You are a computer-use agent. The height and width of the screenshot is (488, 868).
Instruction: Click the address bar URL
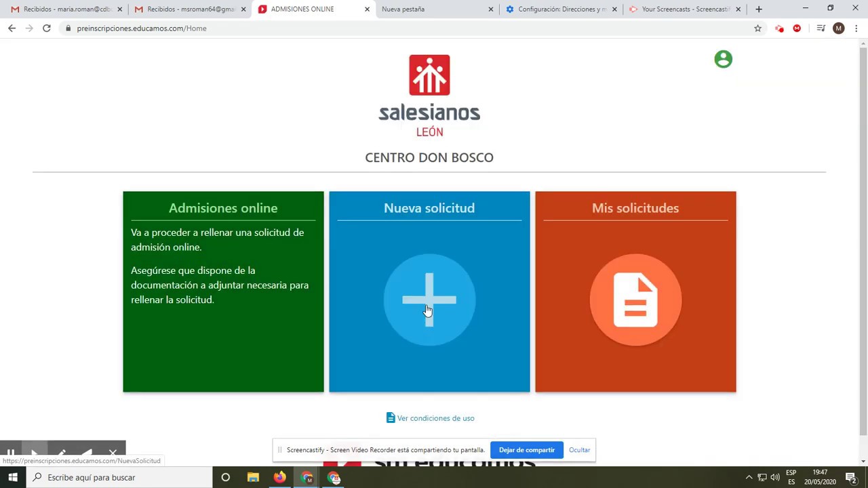(142, 28)
